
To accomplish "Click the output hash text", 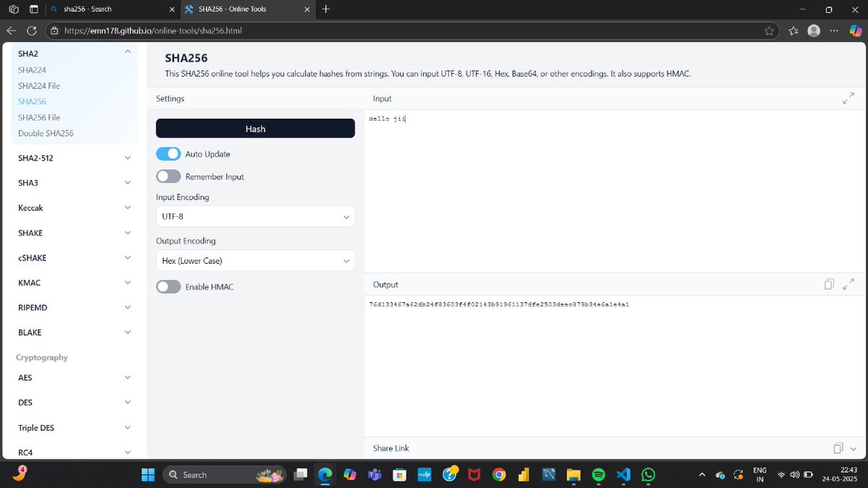I will tap(499, 304).
